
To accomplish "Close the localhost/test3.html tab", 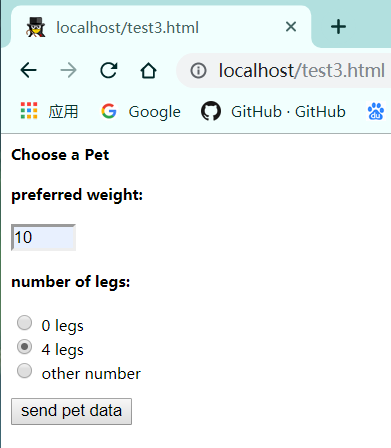I will [291, 27].
